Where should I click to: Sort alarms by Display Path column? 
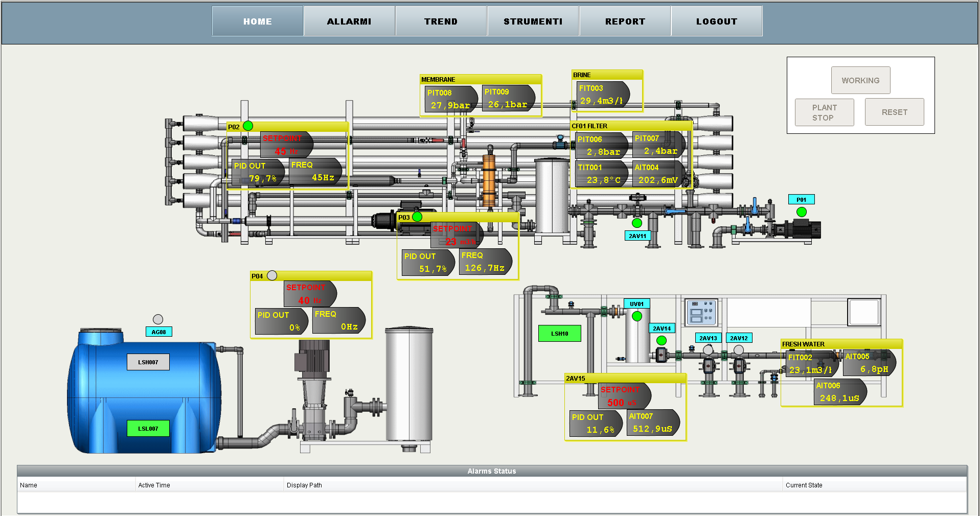pyautogui.click(x=533, y=485)
